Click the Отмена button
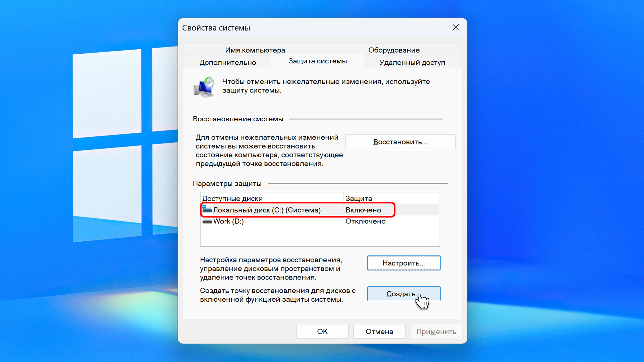 pos(379,331)
